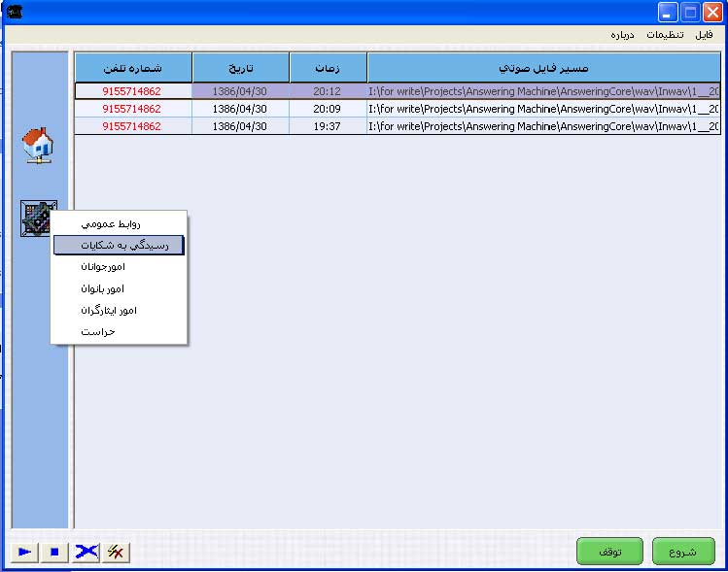
Task: Click the blue stop square button
Action: [54, 552]
